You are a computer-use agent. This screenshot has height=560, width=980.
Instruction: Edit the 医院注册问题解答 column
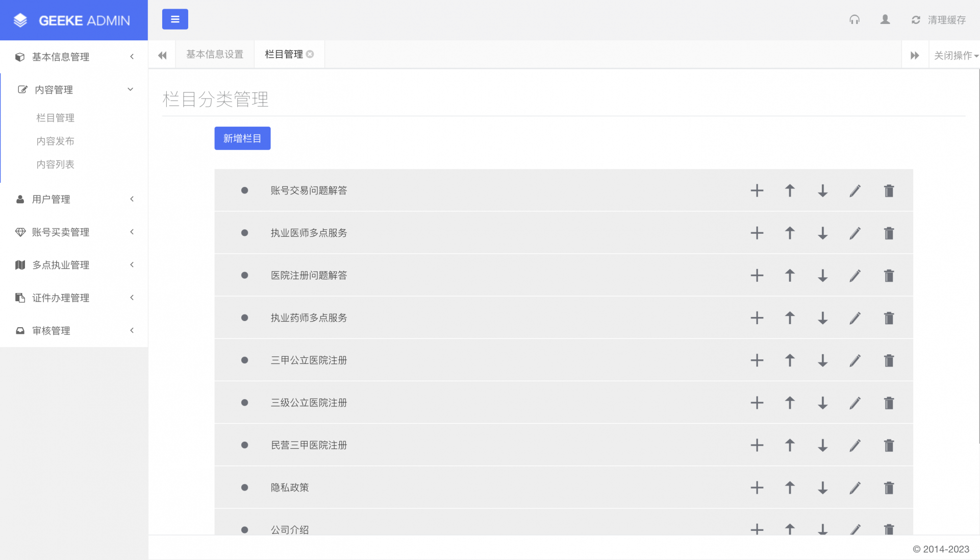coord(856,275)
